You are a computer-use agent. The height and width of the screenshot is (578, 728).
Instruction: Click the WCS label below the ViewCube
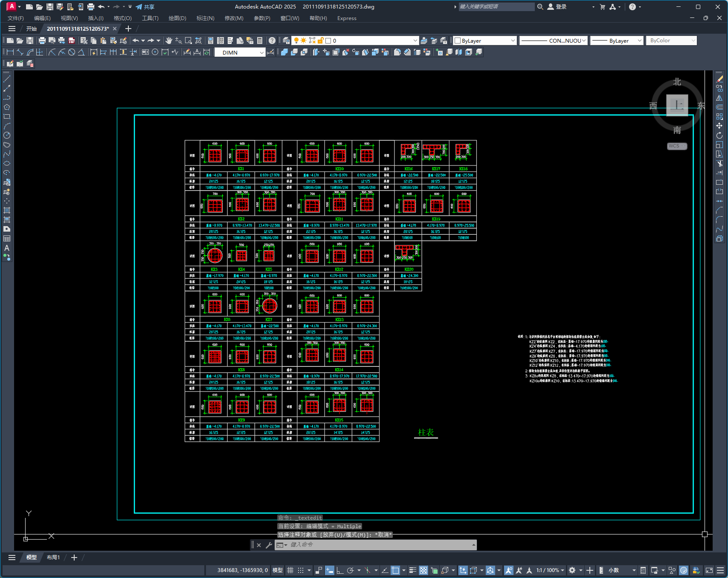677,146
